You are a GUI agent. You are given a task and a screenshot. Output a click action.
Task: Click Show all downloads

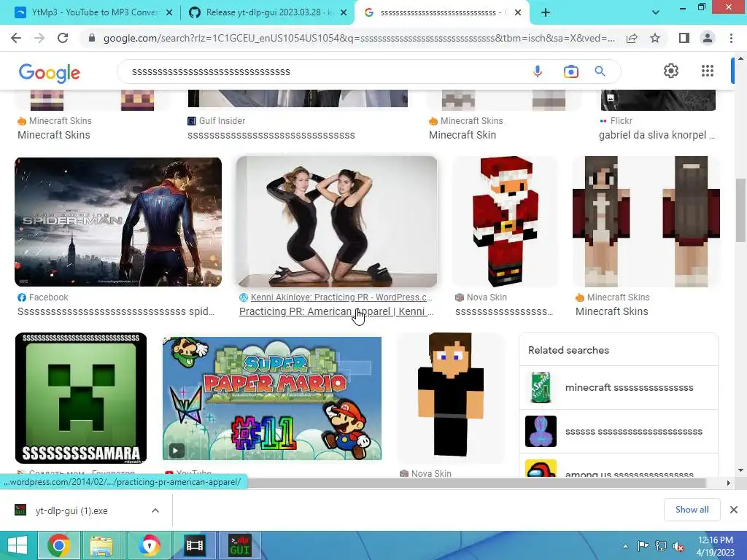point(692,510)
